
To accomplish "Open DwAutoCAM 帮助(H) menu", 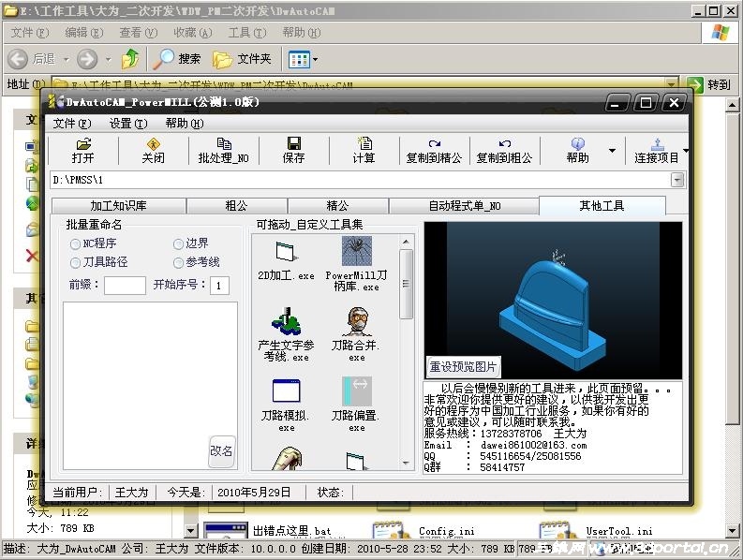I will coord(185,124).
